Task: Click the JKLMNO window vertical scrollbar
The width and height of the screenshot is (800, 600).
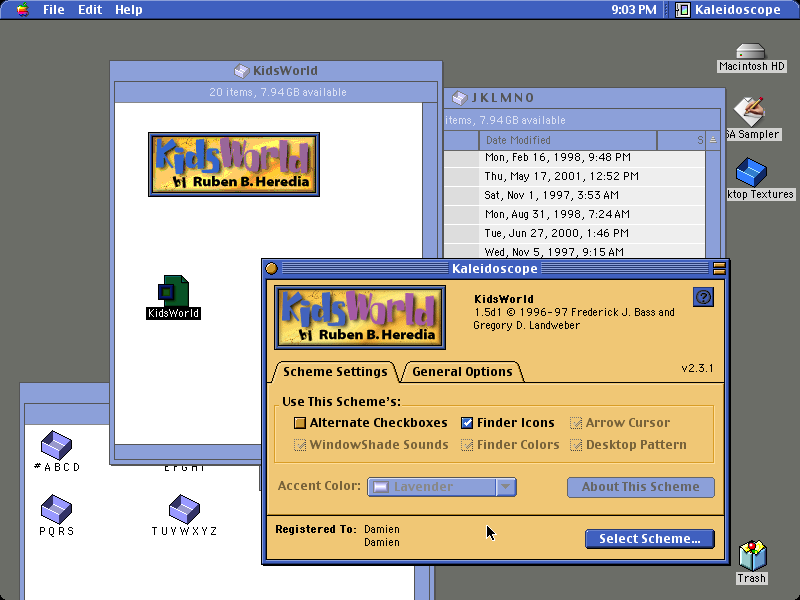Action: 713,204
